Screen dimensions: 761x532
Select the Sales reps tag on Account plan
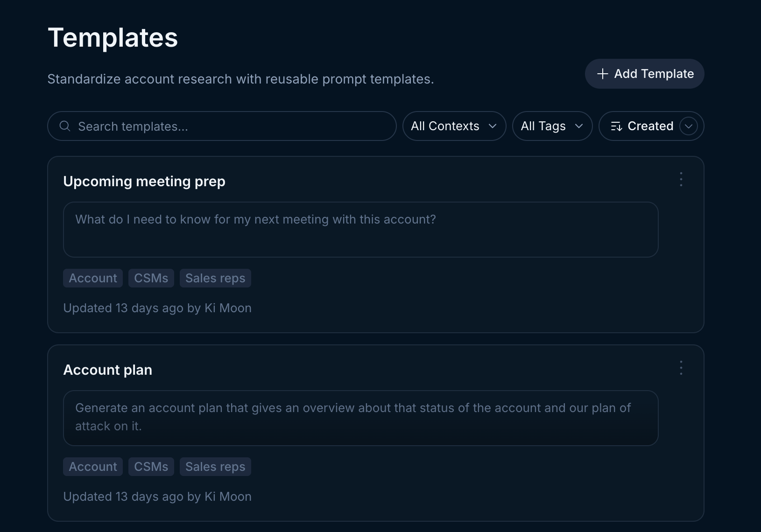215,466
